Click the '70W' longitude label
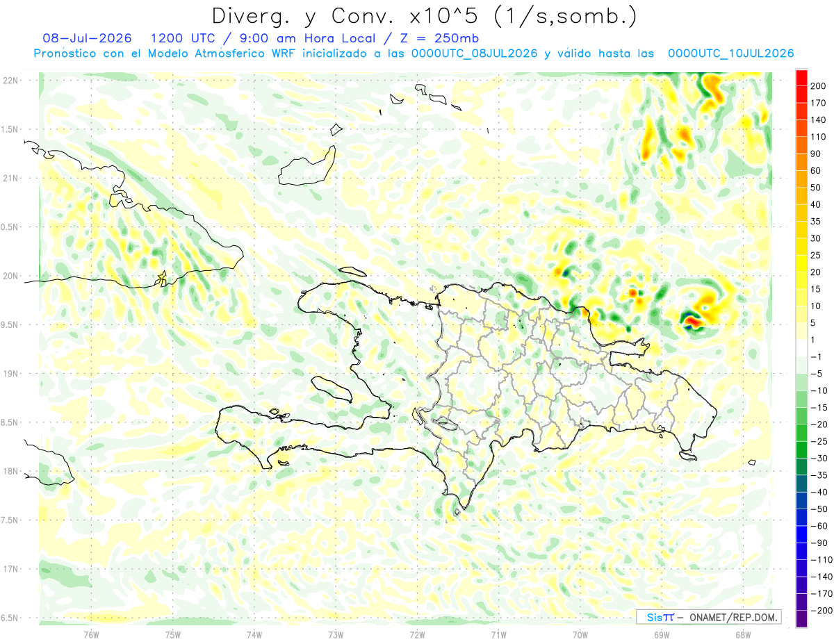Viewport: 834px width, 644px height. [x=580, y=634]
